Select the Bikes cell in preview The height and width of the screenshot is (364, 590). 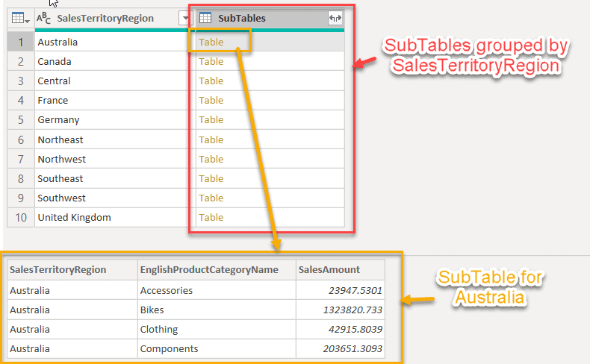point(152,310)
